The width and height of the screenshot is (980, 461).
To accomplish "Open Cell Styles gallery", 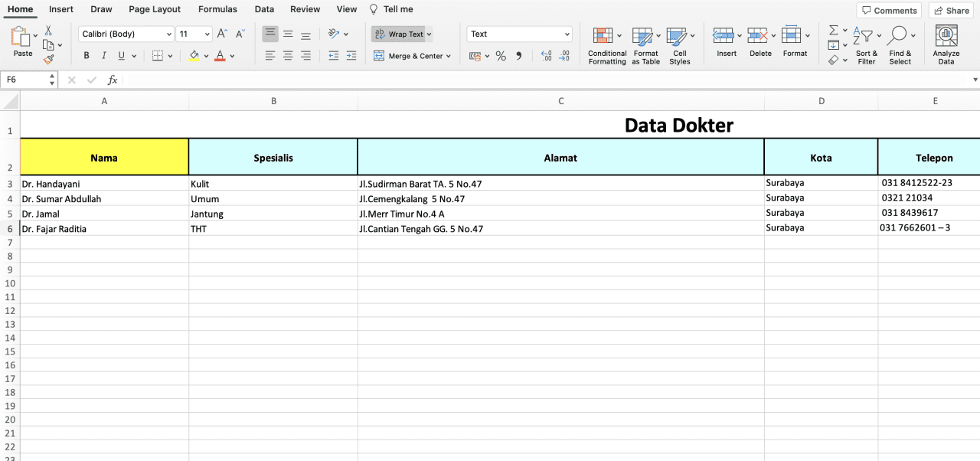I will (679, 46).
